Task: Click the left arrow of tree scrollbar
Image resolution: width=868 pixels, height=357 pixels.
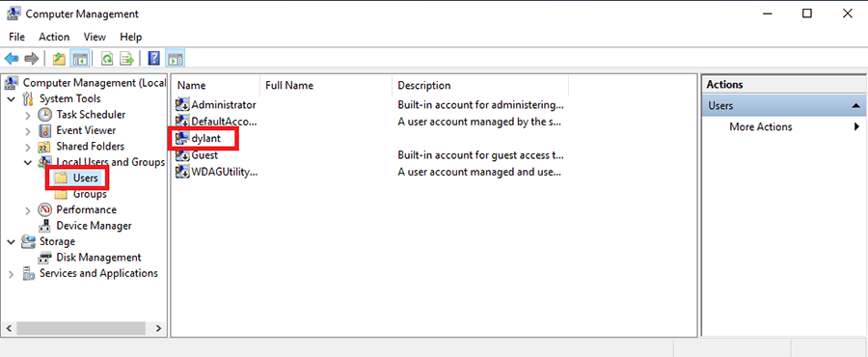Action: (9, 328)
